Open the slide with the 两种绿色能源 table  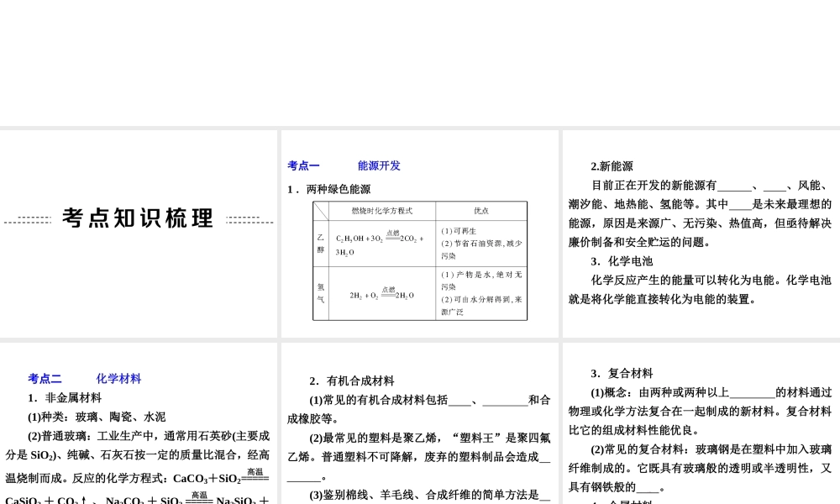click(x=419, y=234)
